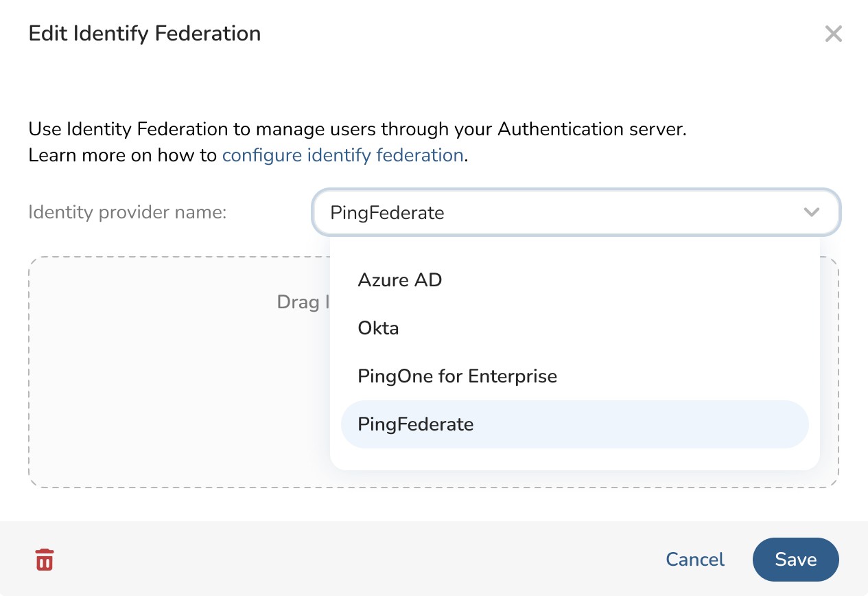The image size is (868, 596).
Task: Collapse the dropdown using the chevron arrow
Action: click(x=811, y=212)
